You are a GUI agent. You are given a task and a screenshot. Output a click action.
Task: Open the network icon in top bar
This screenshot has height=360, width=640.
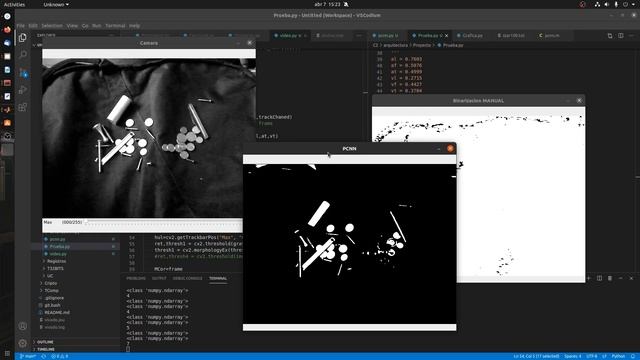point(597,4)
